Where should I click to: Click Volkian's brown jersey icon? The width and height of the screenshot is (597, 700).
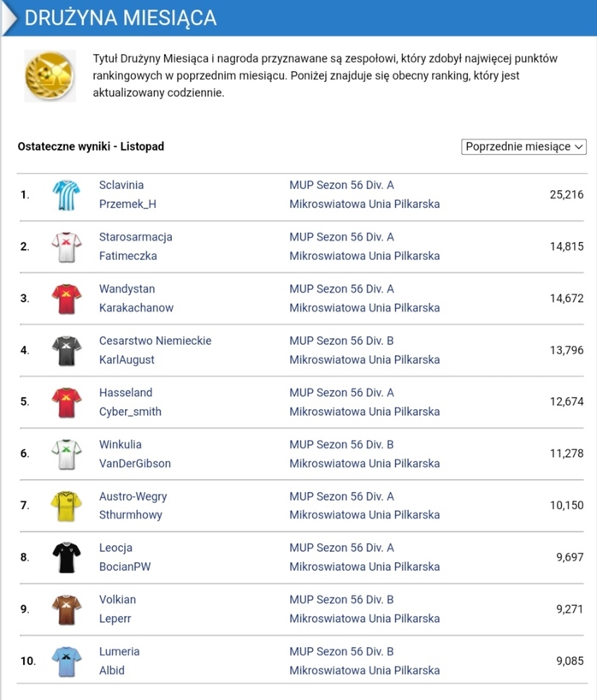(x=66, y=609)
